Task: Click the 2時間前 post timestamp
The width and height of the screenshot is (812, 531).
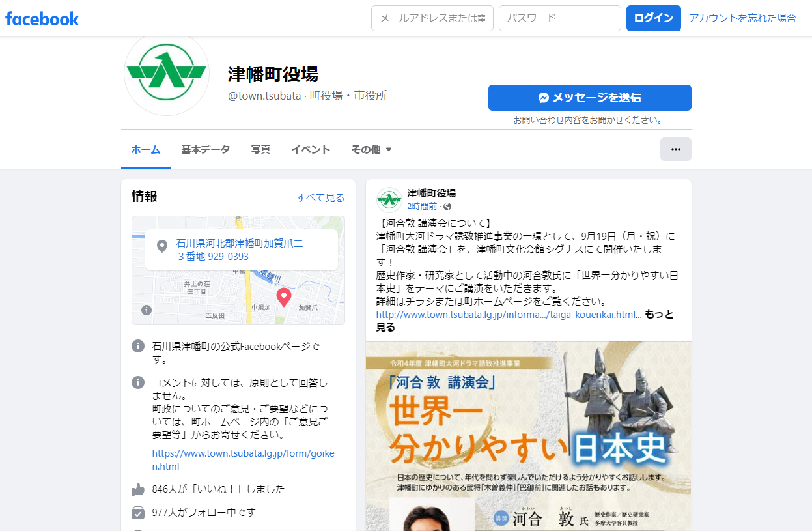Action: pos(422,206)
